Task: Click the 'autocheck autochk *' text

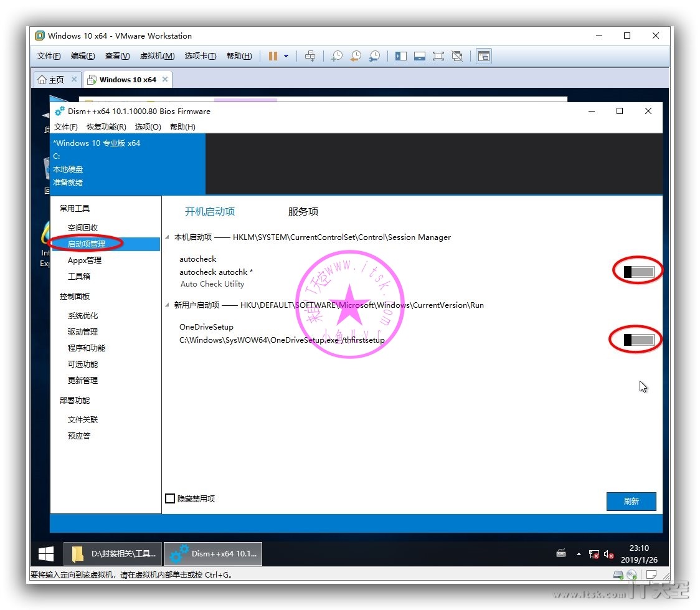Action: pyautogui.click(x=216, y=272)
